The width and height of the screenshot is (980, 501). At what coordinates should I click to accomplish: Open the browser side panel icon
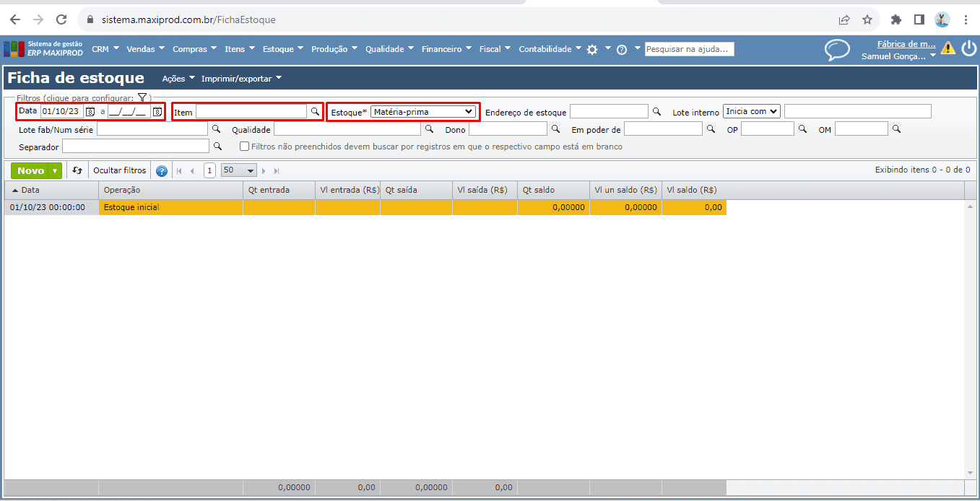pyautogui.click(x=919, y=19)
